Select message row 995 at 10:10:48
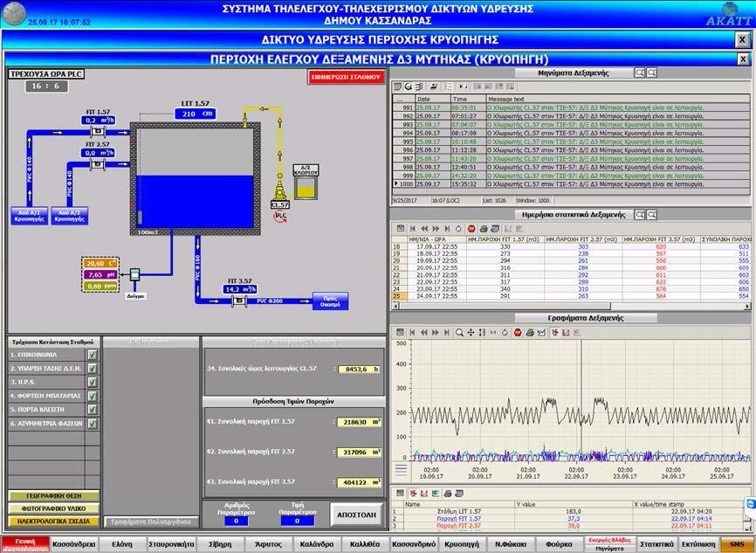This screenshot has width=756, height=553. pos(571,142)
